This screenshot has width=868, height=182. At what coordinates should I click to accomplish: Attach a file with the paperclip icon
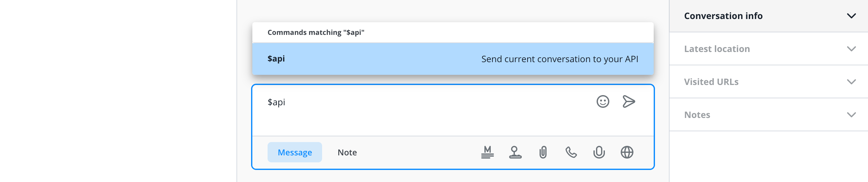(543, 152)
